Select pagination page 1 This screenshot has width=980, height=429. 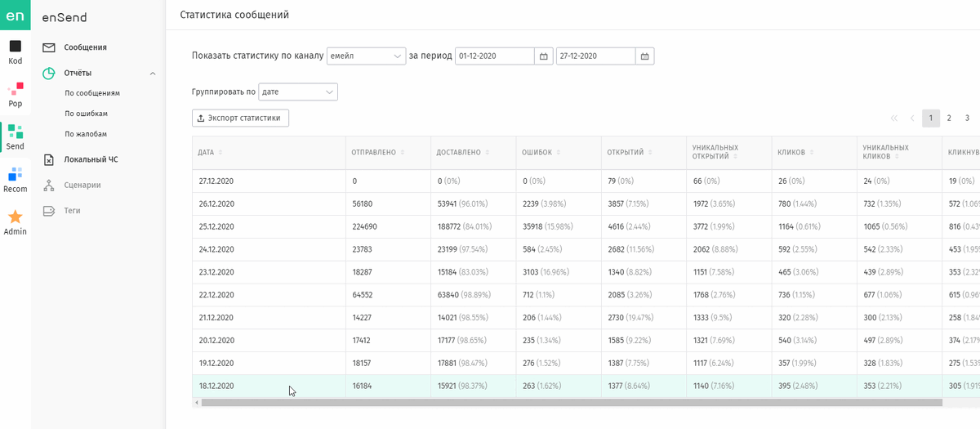931,118
